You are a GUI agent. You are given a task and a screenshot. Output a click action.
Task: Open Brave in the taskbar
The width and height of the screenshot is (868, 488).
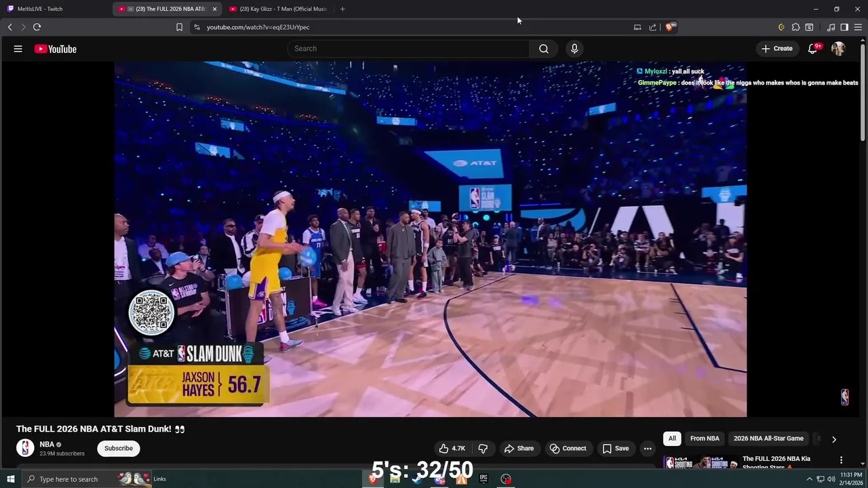(372, 479)
